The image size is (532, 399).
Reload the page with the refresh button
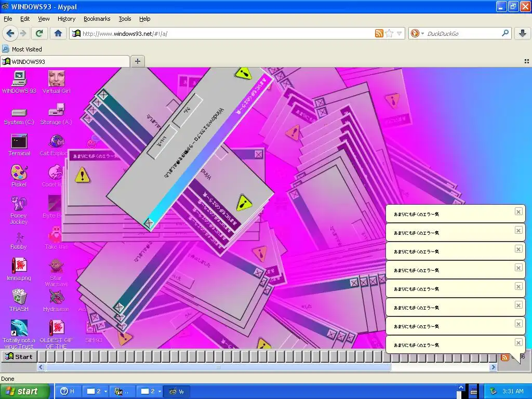pos(39,33)
